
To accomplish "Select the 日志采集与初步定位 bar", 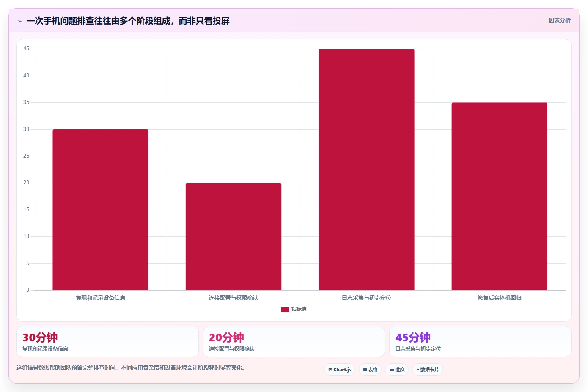I will point(366,170).
